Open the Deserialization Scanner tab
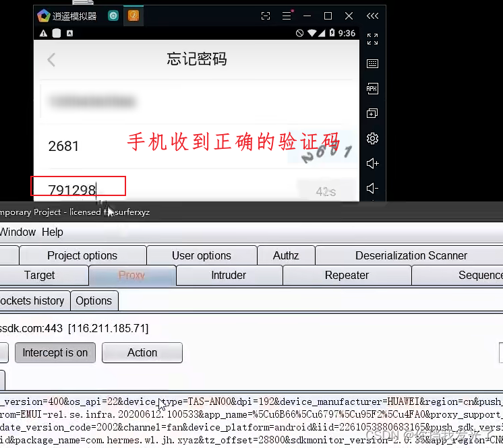 411,255
